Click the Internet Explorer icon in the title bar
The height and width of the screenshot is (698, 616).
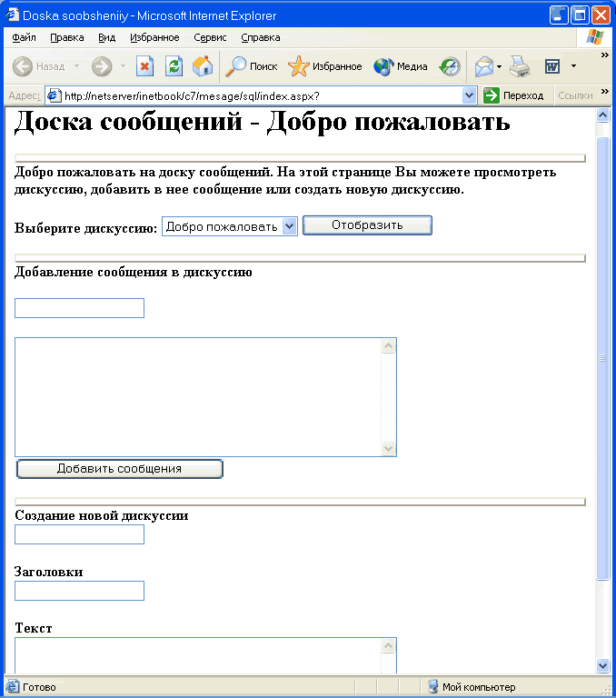pos(13,15)
